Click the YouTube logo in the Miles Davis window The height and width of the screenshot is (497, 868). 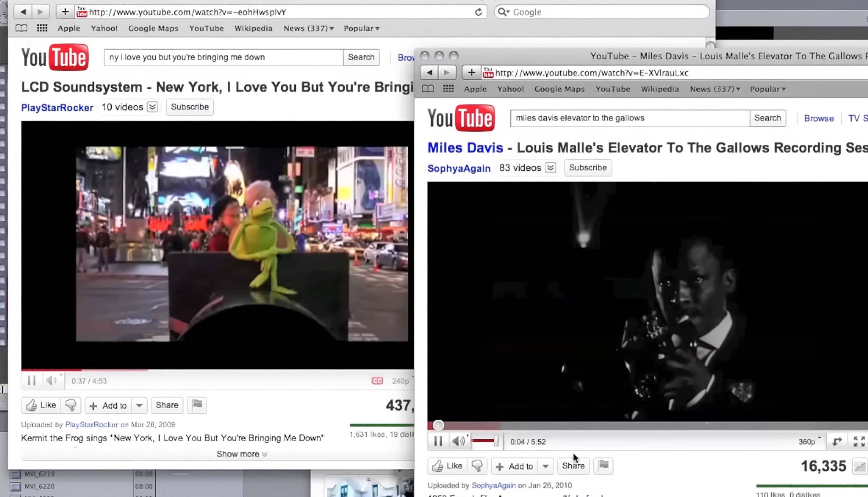tap(461, 118)
